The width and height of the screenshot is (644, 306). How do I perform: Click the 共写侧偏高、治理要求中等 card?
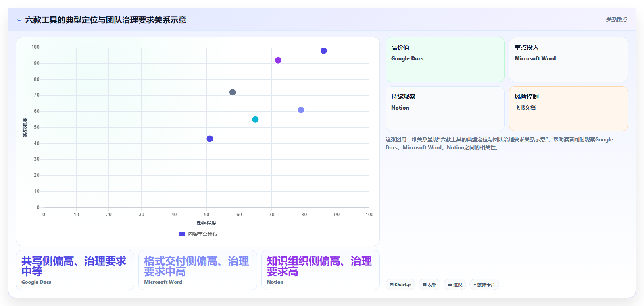tap(75, 270)
